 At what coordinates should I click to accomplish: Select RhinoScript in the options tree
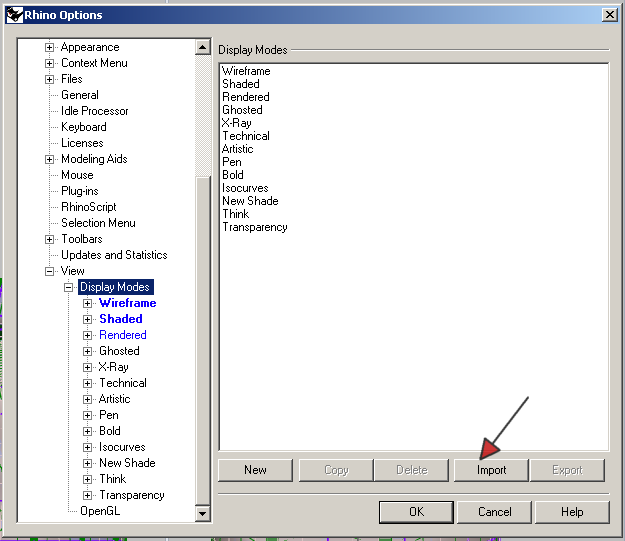coord(88,207)
